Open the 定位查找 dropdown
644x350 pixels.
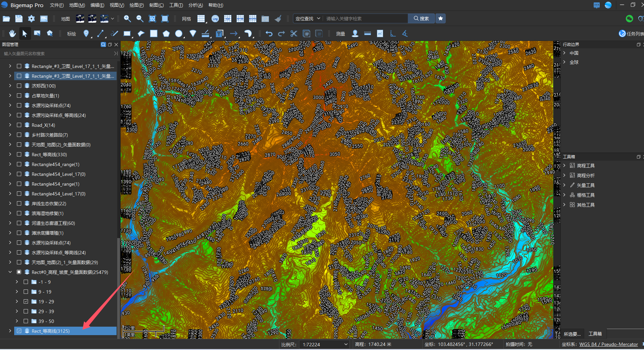click(x=307, y=19)
